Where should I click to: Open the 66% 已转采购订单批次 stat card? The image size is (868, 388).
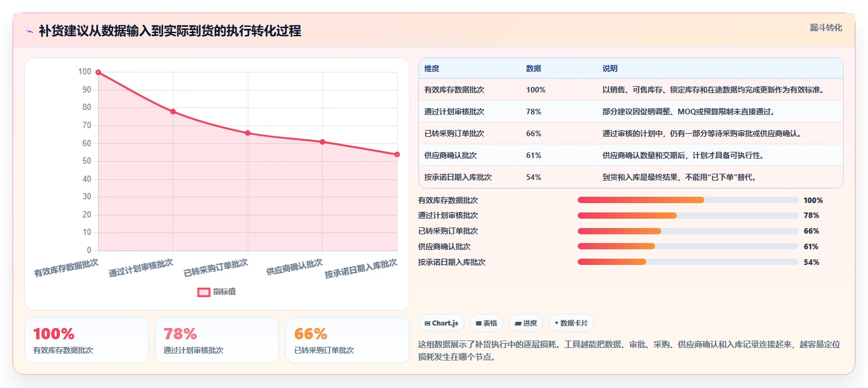coord(347,340)
